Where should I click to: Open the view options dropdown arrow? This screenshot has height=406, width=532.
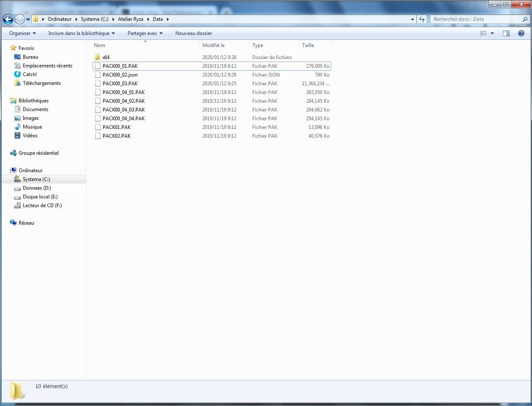coord(493,33)
